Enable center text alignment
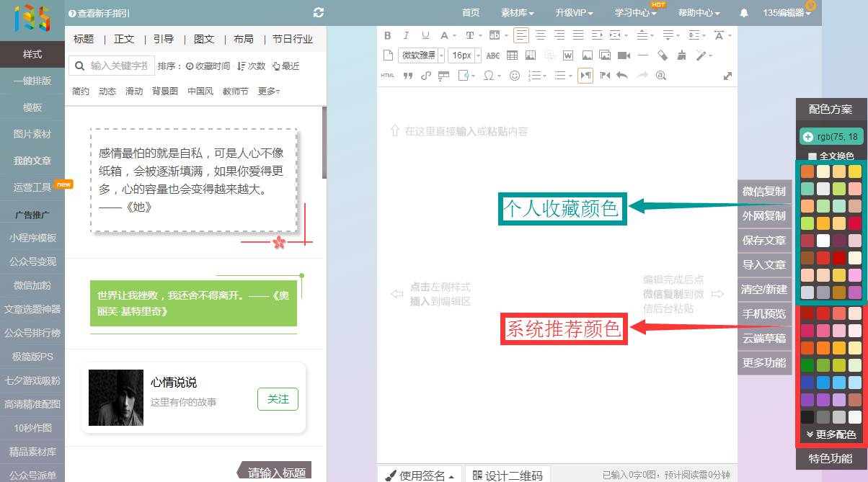The image size is (868, 482). click(x=540, y=35)
